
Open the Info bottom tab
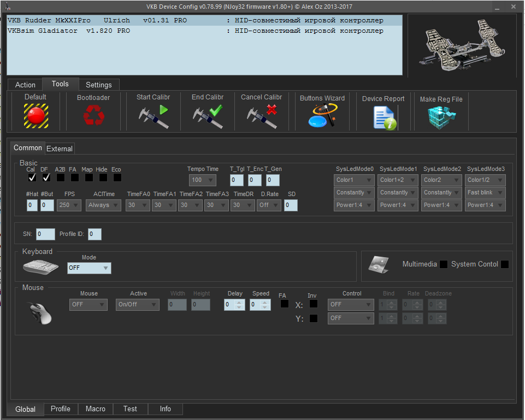165,409
